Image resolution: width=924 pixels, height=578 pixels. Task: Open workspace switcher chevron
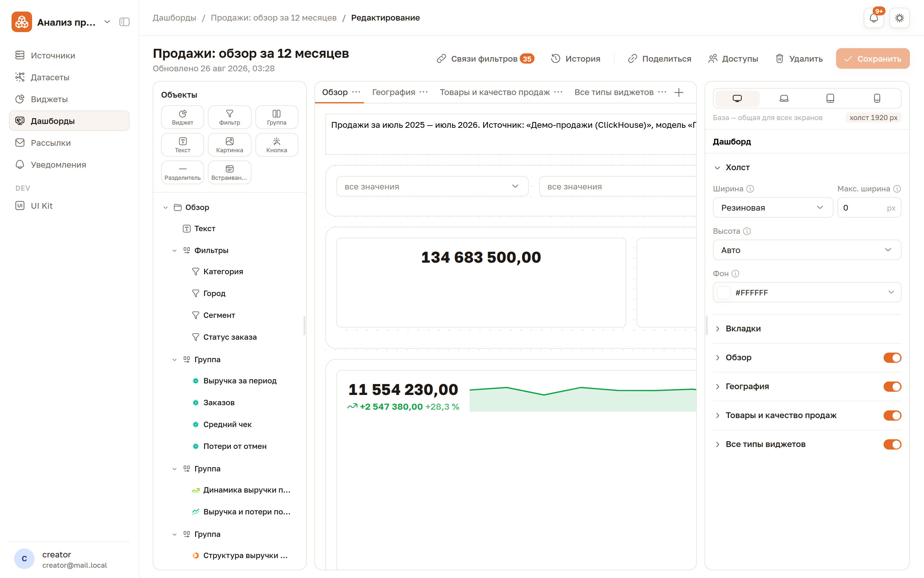(x=107, y=22)
